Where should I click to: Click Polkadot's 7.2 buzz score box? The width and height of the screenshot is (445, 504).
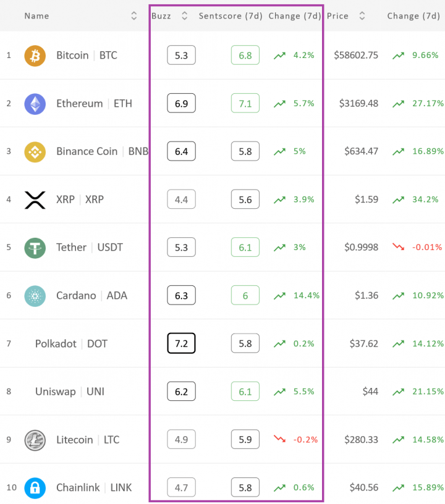pyautogui.click(x=181, y=343)
